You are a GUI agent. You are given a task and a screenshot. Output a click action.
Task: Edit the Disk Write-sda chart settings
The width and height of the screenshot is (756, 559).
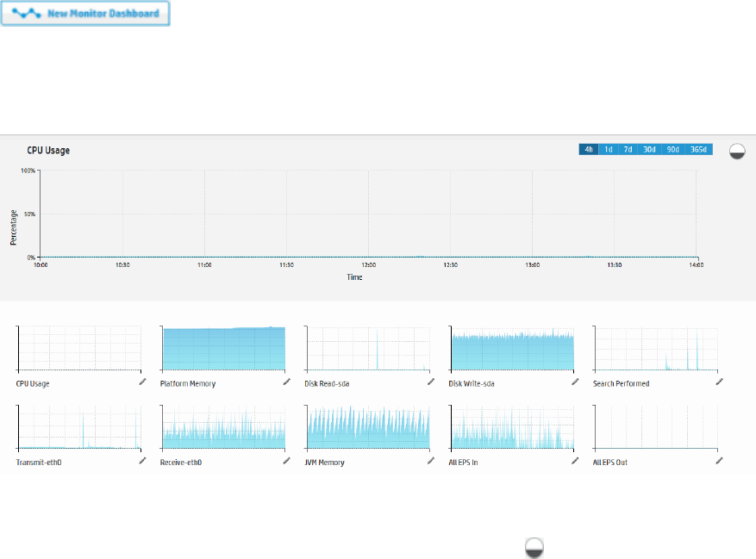575,382
